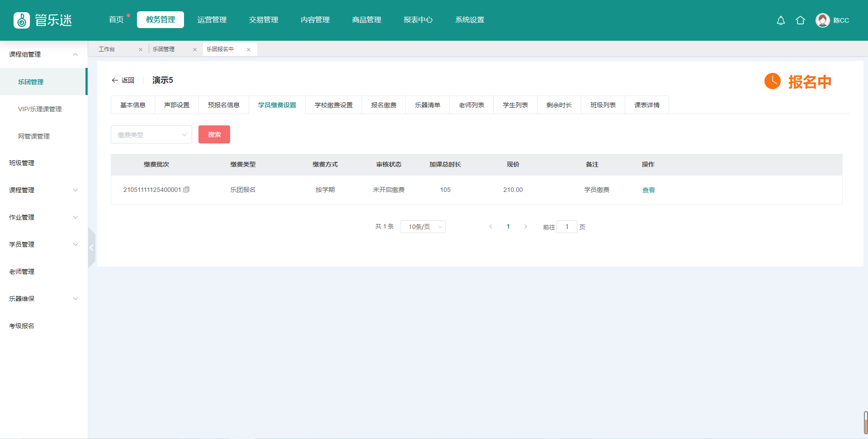Viewport: 868px width, 439px height.
Task: Click the home icon in header
Action: (x=800, y=20)
